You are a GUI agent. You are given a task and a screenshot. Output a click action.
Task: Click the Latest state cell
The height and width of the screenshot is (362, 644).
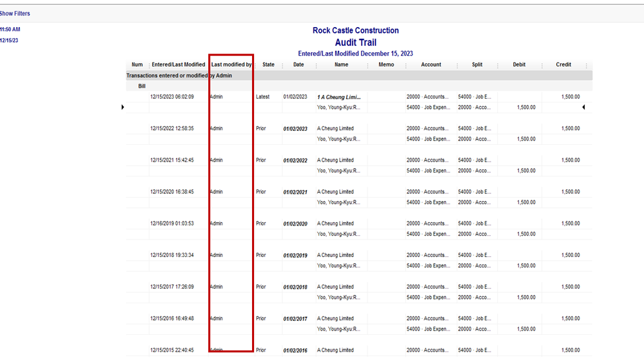pyautogui.click(x=262, y=97)
